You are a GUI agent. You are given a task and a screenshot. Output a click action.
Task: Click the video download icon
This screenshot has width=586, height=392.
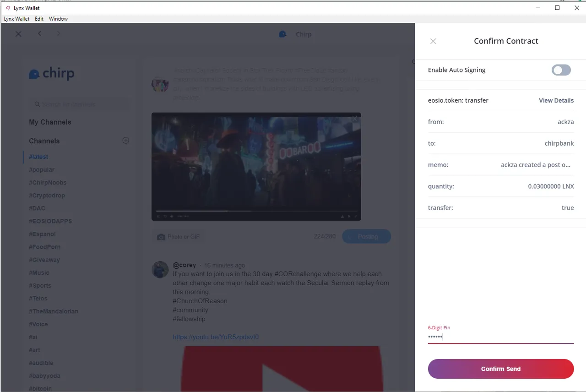point(342,216)
